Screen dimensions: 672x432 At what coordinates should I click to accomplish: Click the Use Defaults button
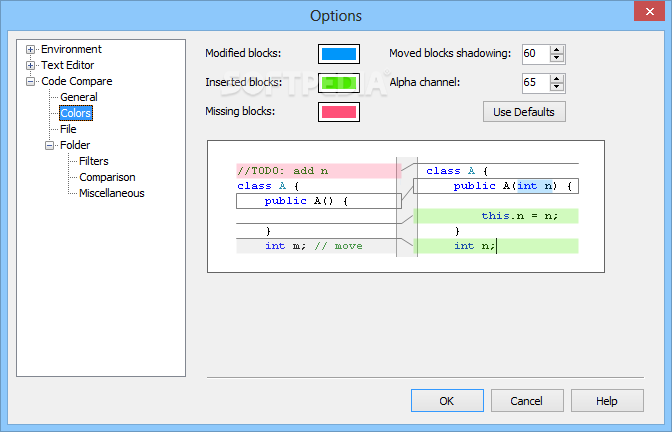point(524,112)
